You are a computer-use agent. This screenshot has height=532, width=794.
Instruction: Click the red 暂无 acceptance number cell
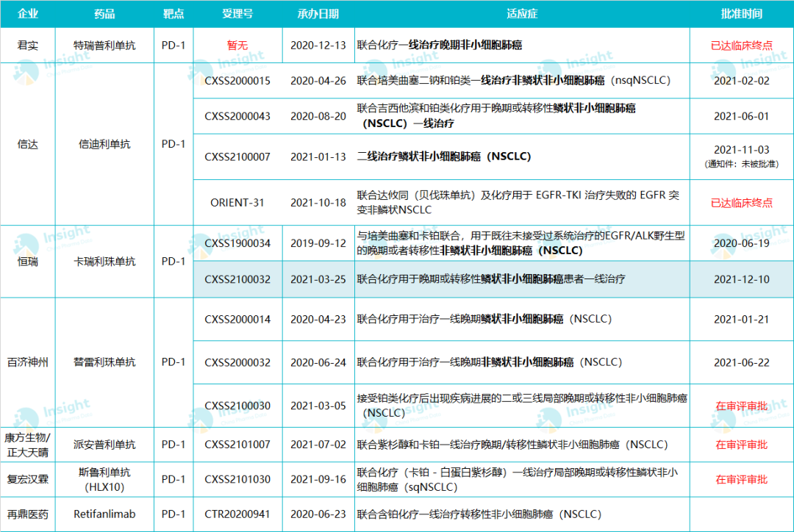pyautogui.click(x=237, y=45)
